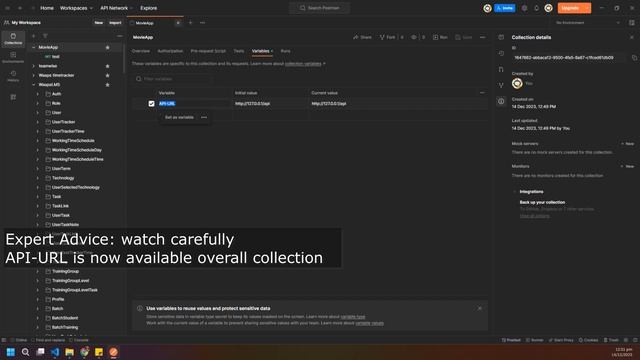Toggle star on Wasps timetracker collection

click(x=107, y=76)
